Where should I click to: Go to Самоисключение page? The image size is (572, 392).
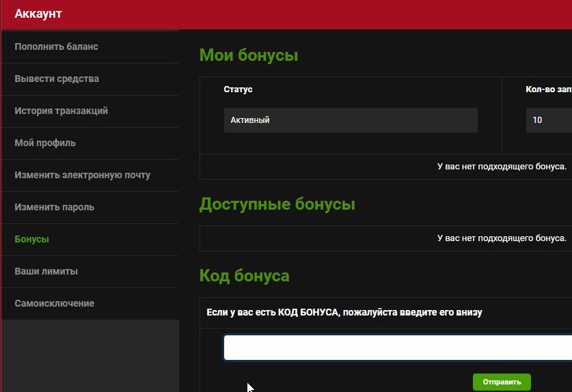click(54, 303)
